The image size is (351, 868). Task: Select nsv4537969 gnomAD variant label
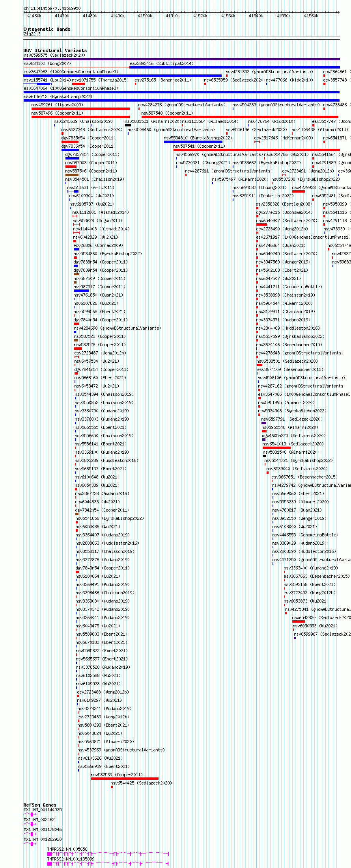(121, 750)
